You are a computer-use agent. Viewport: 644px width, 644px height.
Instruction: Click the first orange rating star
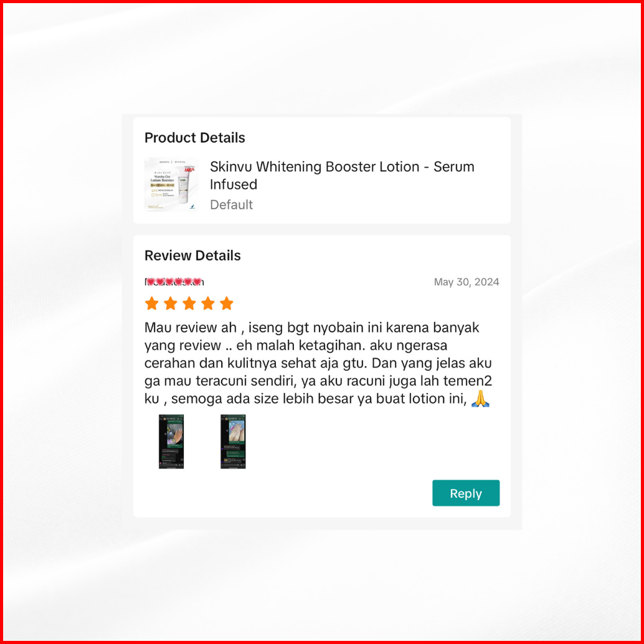click(x=152, y=303)
